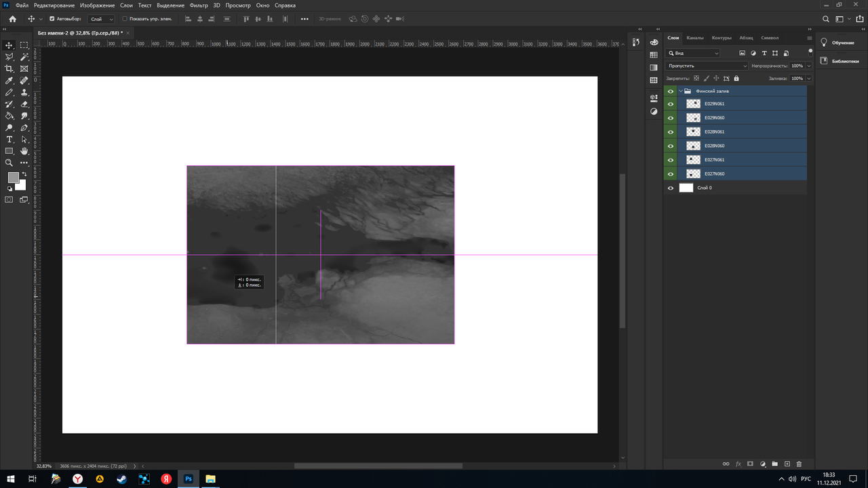The height and width of the screenshot is (488, 868).
Task: Select the Clone Stamp tool
Action: point(24,92)
